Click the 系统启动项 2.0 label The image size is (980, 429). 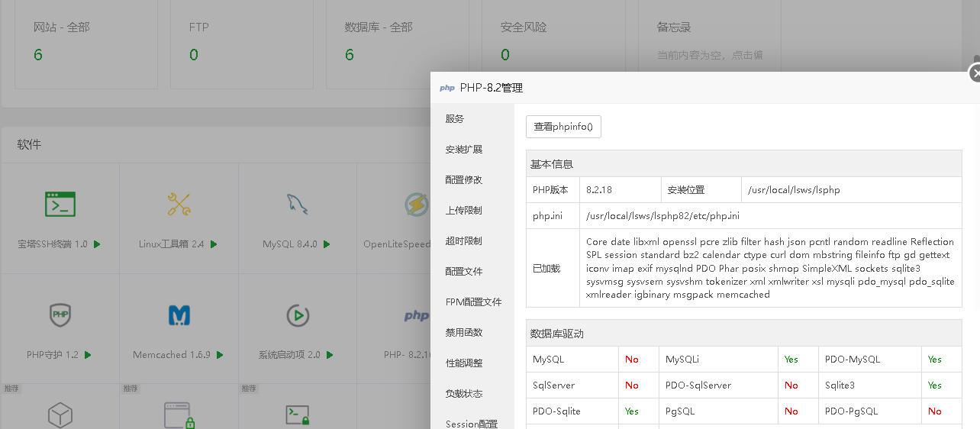(x=289, y=355)
